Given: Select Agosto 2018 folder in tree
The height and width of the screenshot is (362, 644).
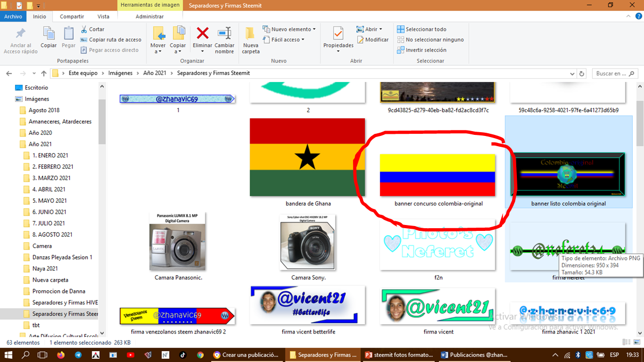Looking at the screenshot, I should [x=44, y=110].
